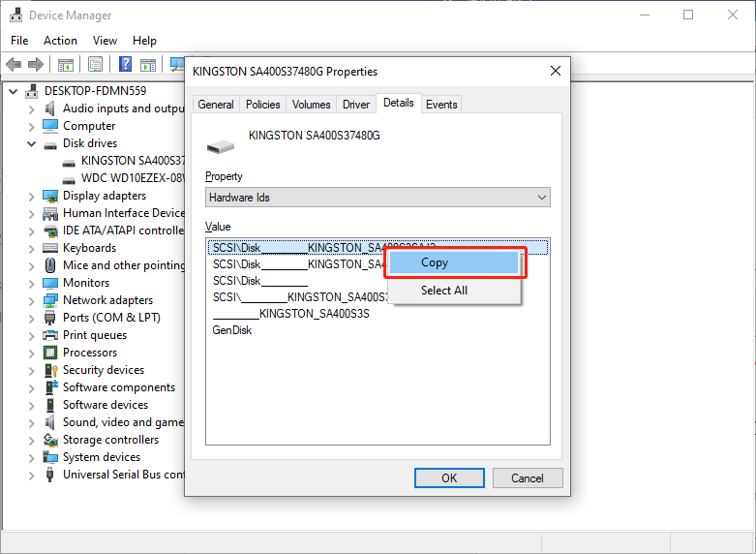
Task: Collapse the DESKTOP-FDMN559 root node
Action: 14,91
